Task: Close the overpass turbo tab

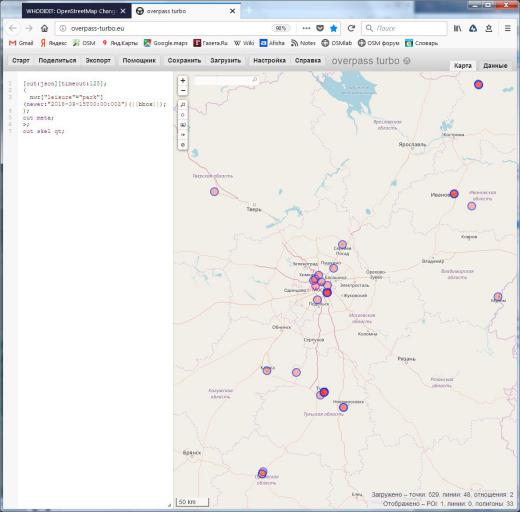Action: coord(233,11)
